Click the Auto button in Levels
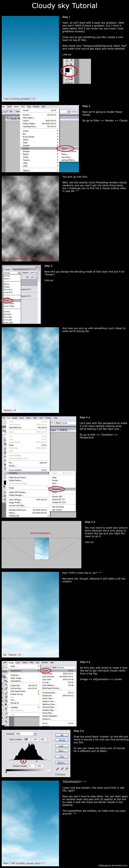The width and height of the screenshot is (129, 868). pos(62,757)
